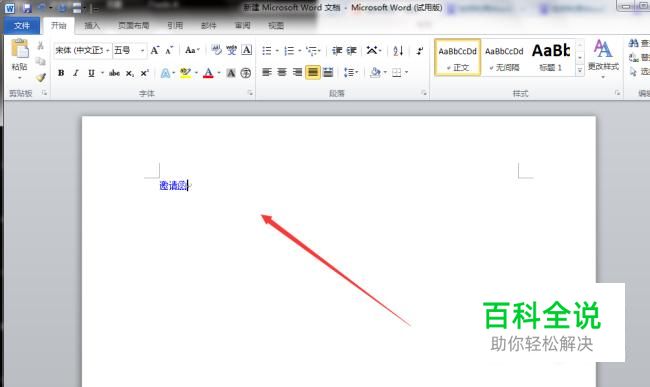650x387 pixels.
Task: Apply the 正文 (Normal) style
Action: tap(458, 58)
